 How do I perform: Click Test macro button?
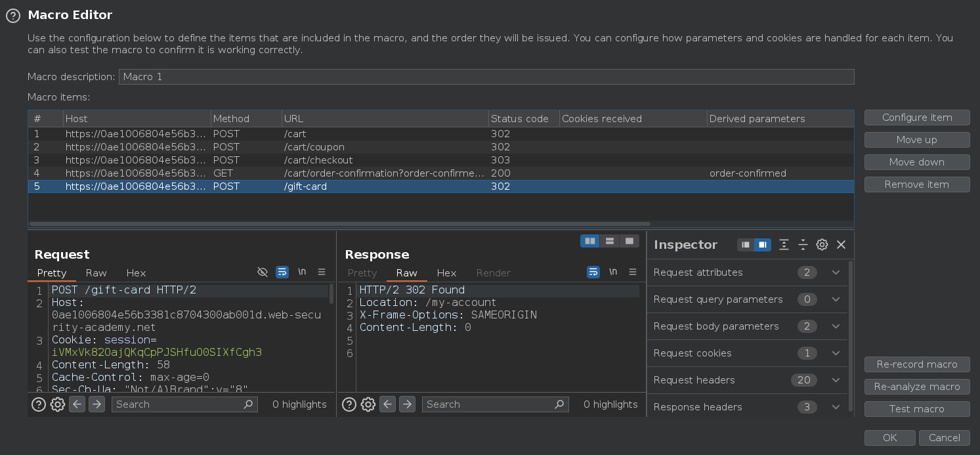(x=917, y=409)
